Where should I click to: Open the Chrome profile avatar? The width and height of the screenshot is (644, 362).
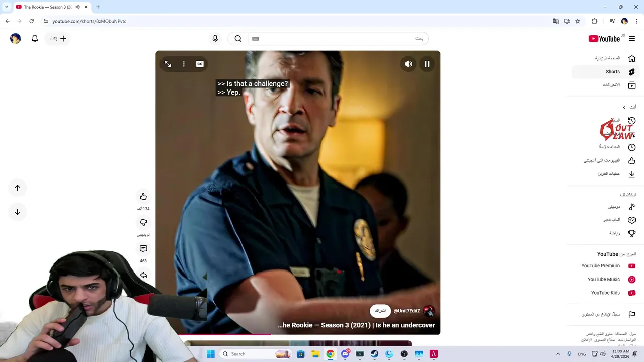(x=624, y=21)
